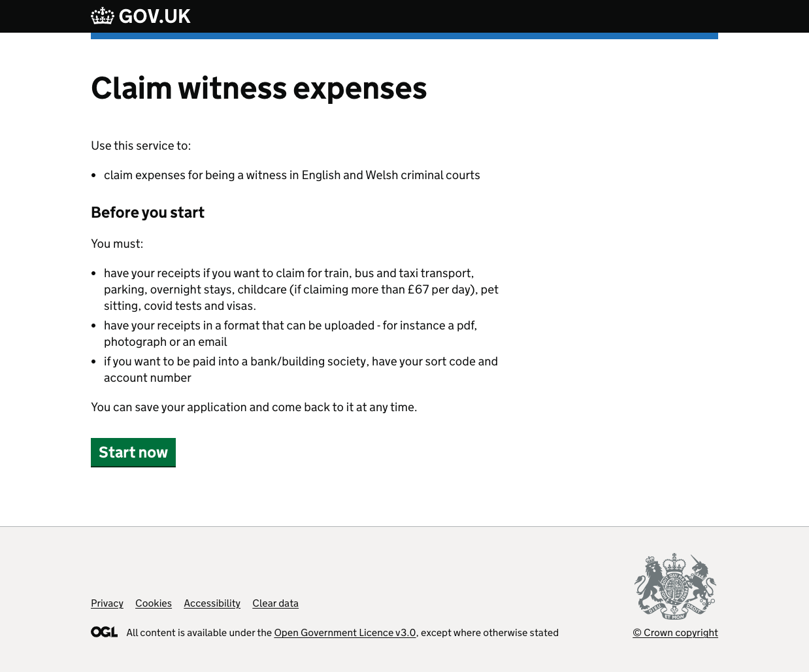Click the 'Use this service to:' text
The width and height of the screenshot is (809, 672).
pos(140,146)
